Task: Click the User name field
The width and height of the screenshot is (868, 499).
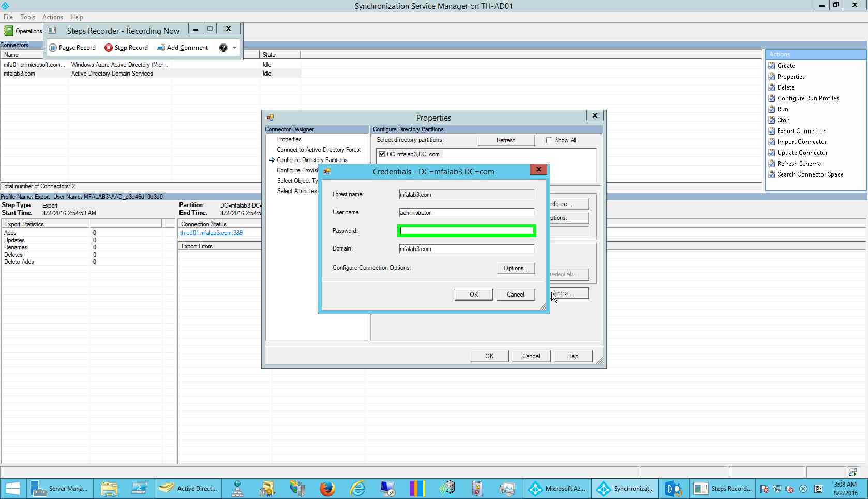Action: pos(467,213)
